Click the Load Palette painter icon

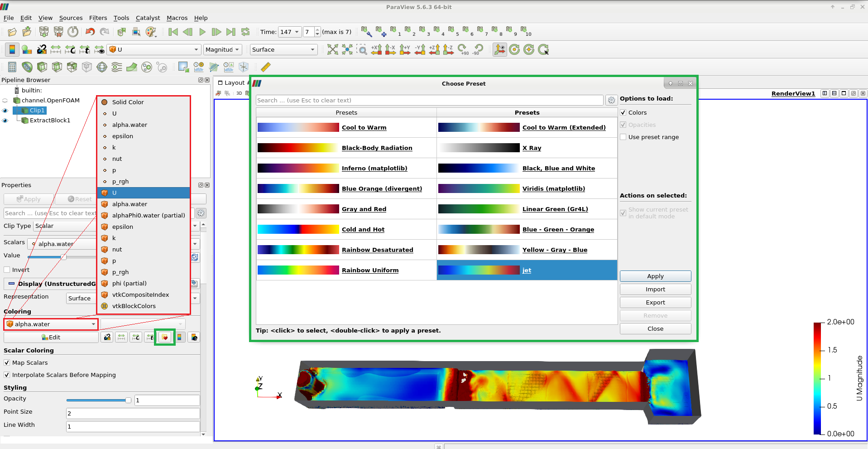pos(151,32)
